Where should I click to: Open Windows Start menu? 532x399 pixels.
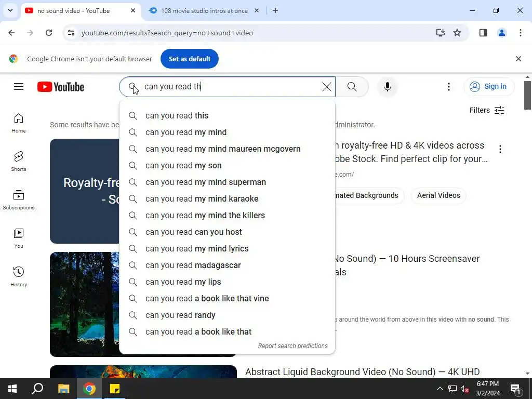12,389
